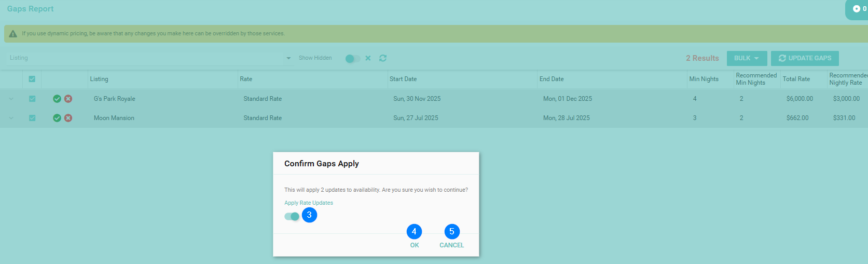Viewport: 868px width, 264px height.
Task: Expand the G's Park Royale row
Action: (x=11, y=99)
